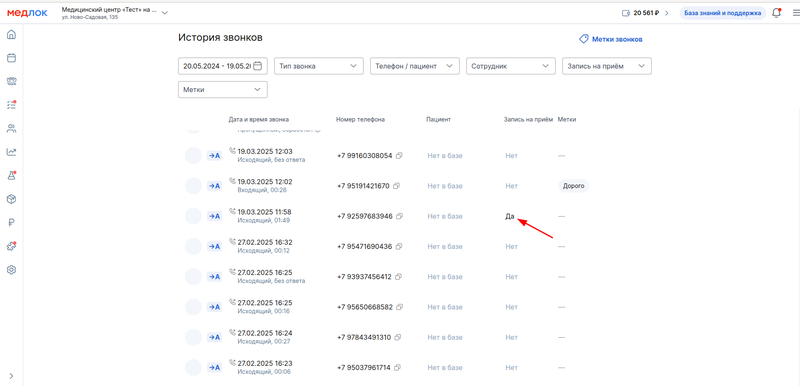Screen dimensions: 800x386
Task: Copy phone number +7 99160308054
Action: [x=399, y=156]
